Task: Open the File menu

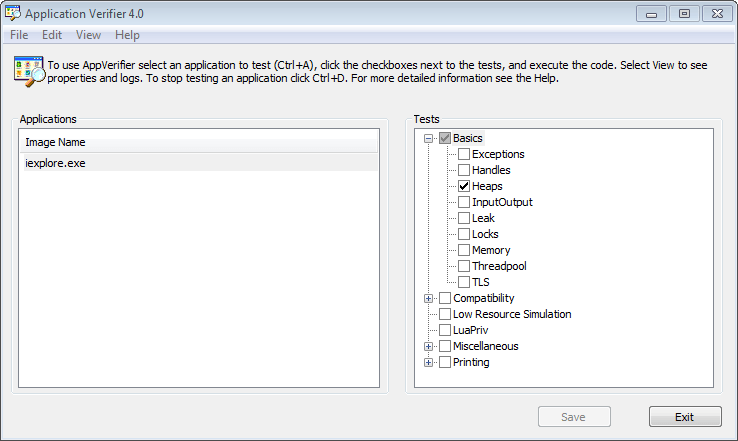Action: (19, 35)
